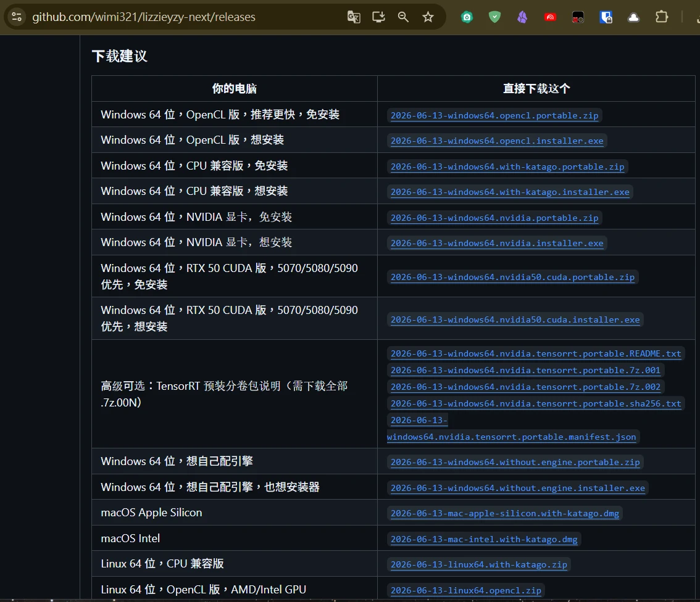Download mac-apple-silicon.with-katago.dmg

click(x=505, y=514)
